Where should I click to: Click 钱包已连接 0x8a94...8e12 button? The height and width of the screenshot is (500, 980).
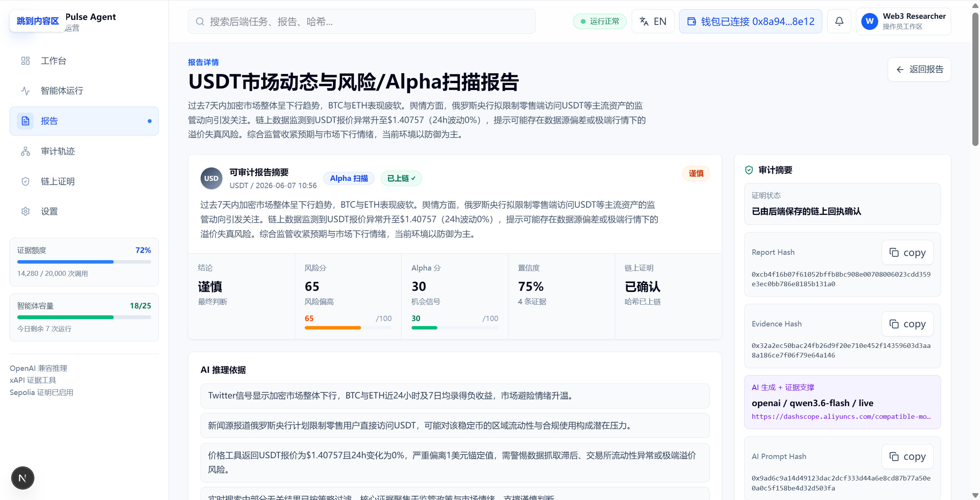(x=750, y=21)
